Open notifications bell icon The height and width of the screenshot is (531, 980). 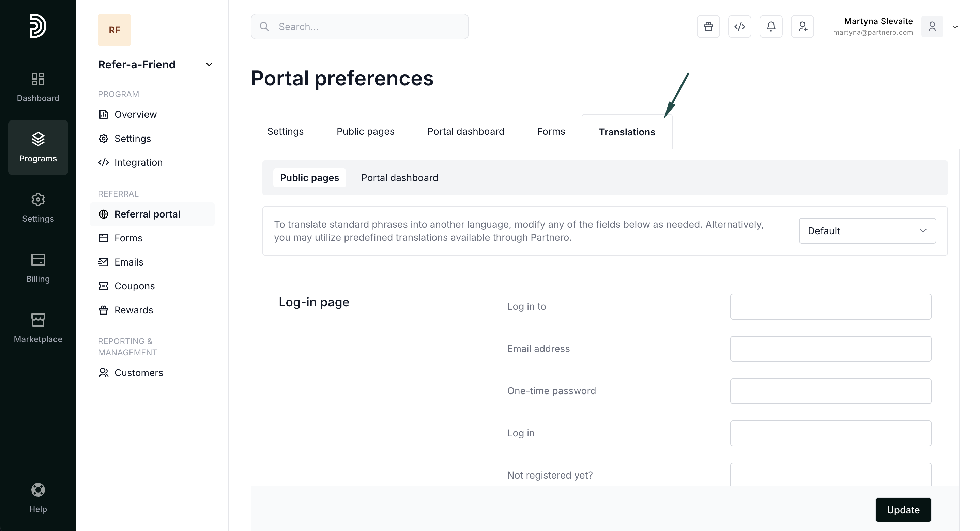(x=771, y=27)
